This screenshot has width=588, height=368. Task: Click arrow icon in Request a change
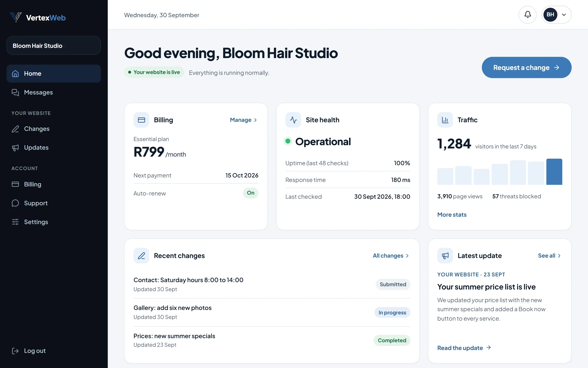[557, 67]
